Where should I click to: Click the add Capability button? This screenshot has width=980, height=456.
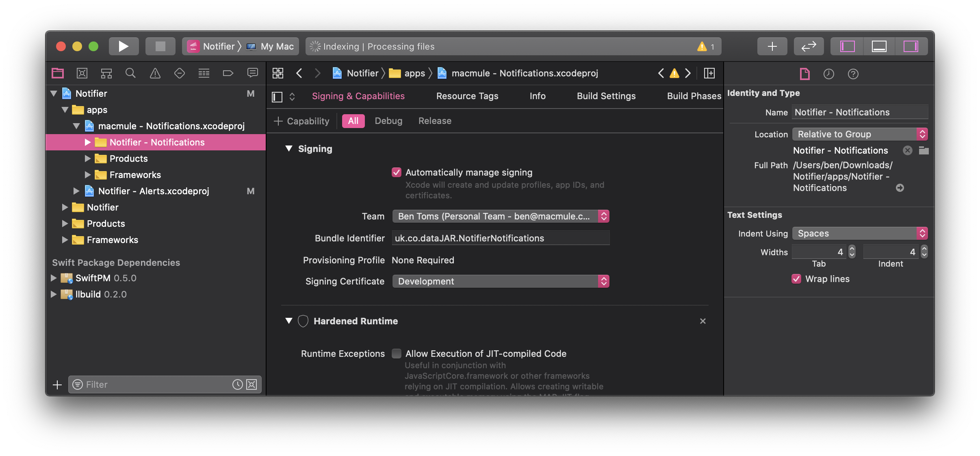click(x=301, y=121)
